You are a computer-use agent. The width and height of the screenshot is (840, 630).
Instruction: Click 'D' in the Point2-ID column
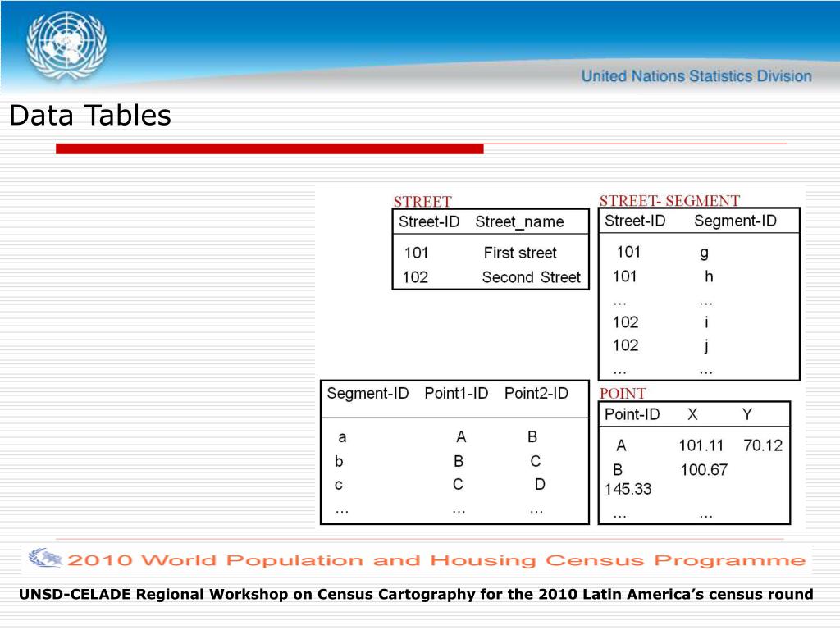pos(540,484)
